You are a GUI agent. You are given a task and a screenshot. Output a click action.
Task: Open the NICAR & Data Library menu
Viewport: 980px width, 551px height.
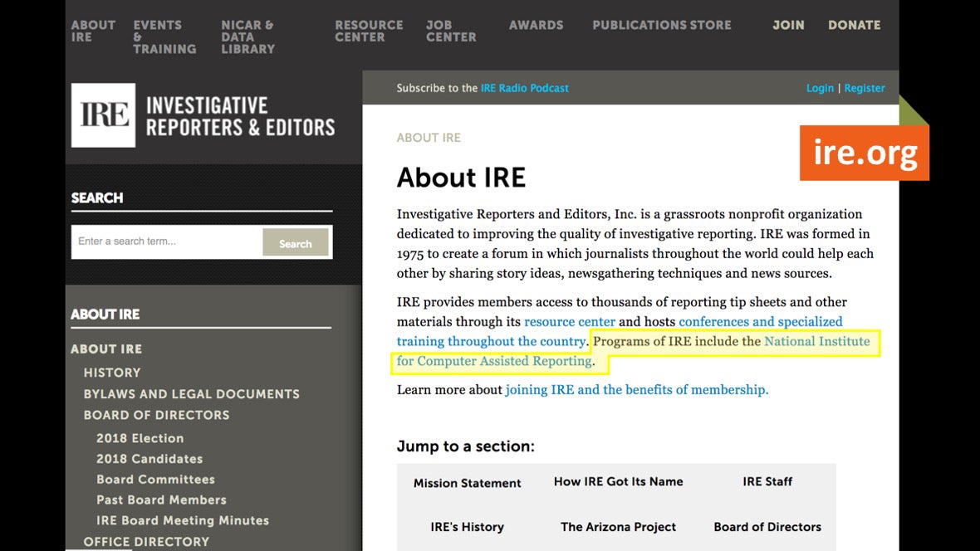click(247, 37)
